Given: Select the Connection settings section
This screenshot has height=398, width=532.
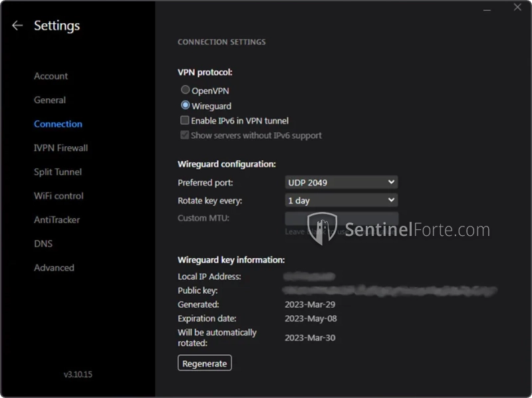Looking at the screenshot, I should (58, 124).
